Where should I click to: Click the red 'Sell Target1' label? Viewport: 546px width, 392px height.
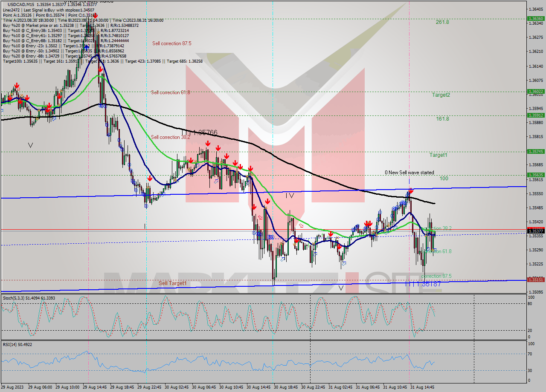point(173,283)
